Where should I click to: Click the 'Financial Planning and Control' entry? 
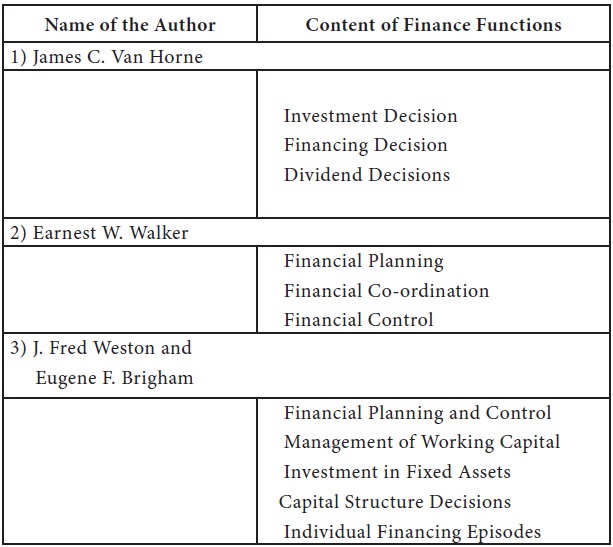417,413
